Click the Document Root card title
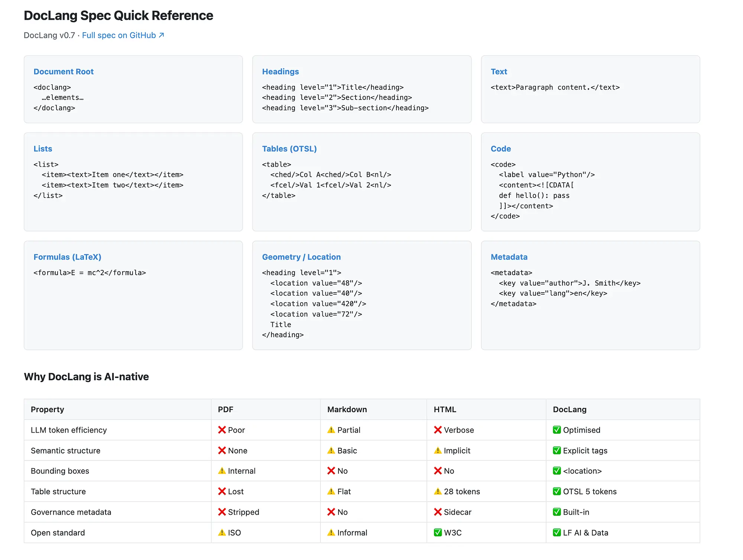The image size is (743, 560). 64,72
